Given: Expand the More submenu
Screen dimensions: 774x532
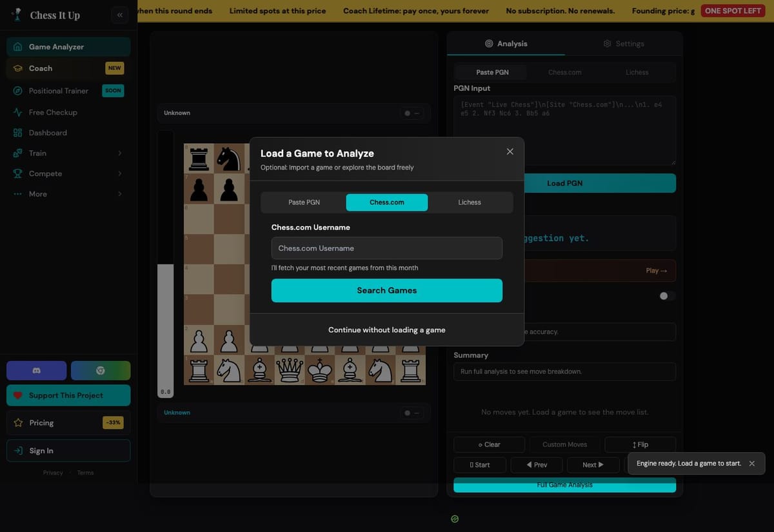Looking at the screenshot, I should 68,194.
